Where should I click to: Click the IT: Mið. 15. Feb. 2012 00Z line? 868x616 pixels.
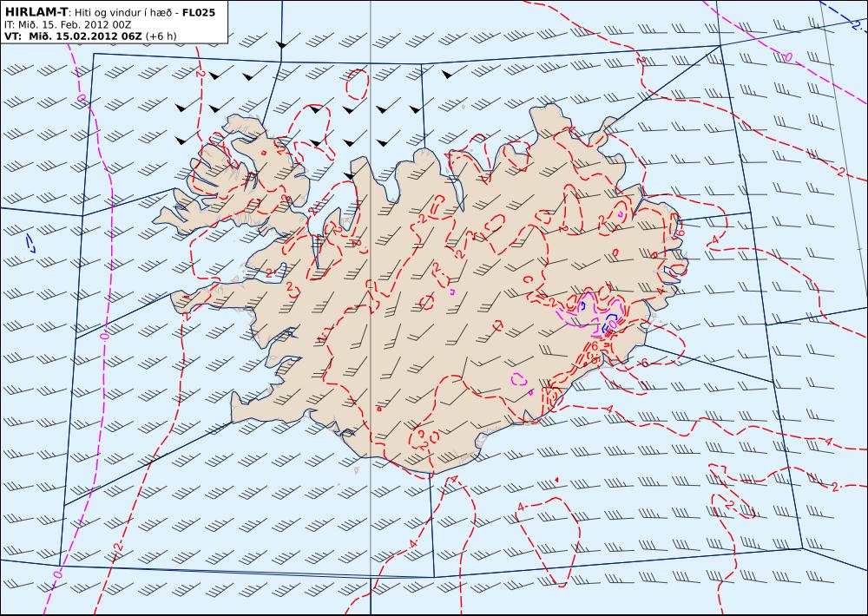coord(68,25)
